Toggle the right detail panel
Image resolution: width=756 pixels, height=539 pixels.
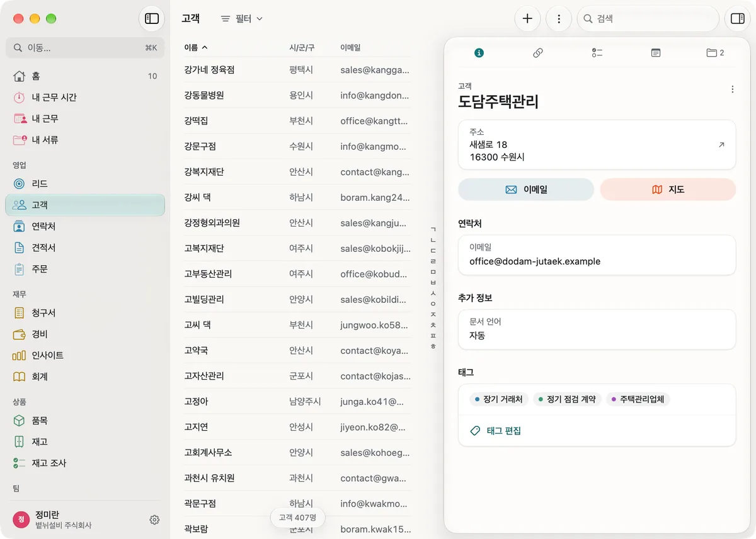[x=737, y=19]
